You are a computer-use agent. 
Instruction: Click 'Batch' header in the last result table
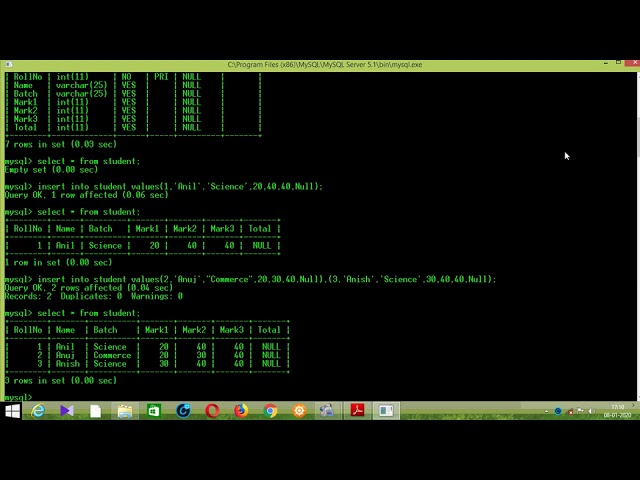[x=105, y=330]
